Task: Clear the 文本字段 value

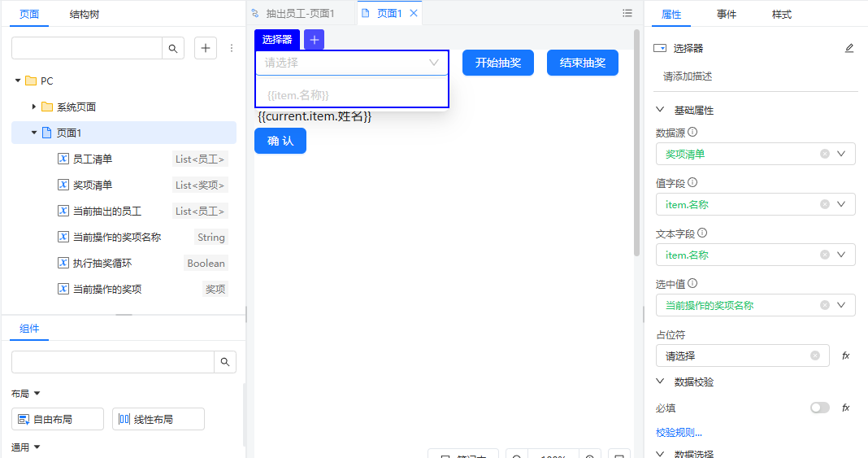Action: coord(825,255)
